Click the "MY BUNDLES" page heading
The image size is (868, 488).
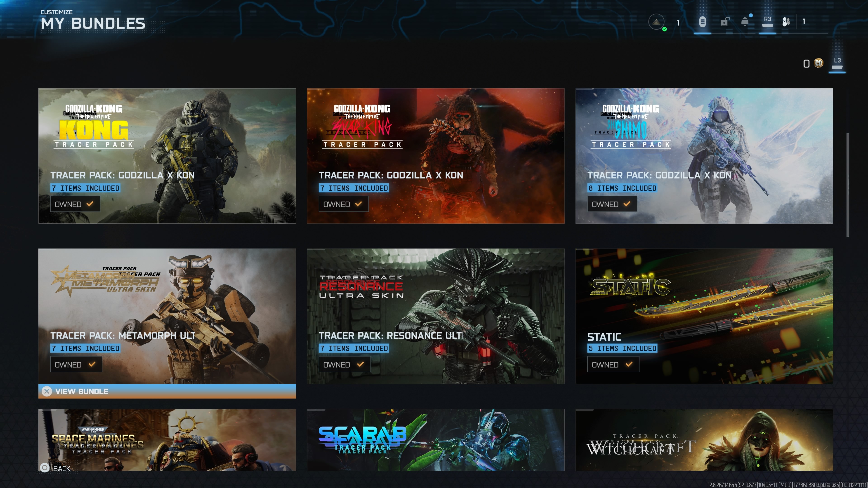(93, 23)
